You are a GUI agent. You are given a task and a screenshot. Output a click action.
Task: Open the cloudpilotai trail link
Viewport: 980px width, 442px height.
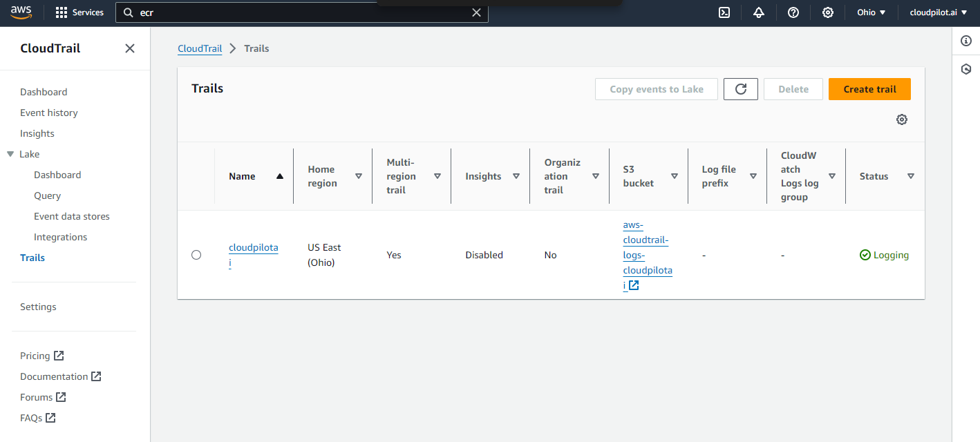point(253,248)
